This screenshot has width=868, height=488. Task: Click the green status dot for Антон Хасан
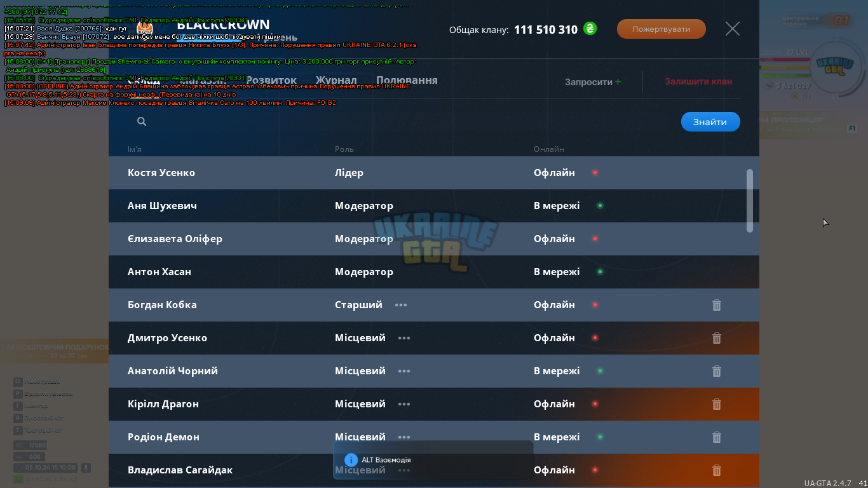pos(600,272)
